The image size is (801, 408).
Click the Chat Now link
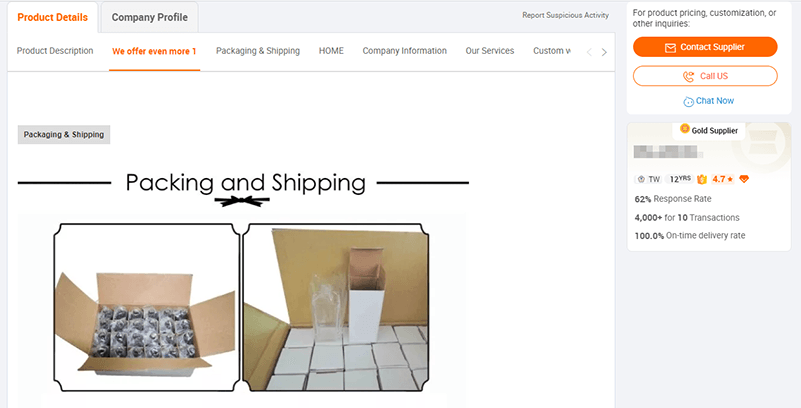point(715,101)
